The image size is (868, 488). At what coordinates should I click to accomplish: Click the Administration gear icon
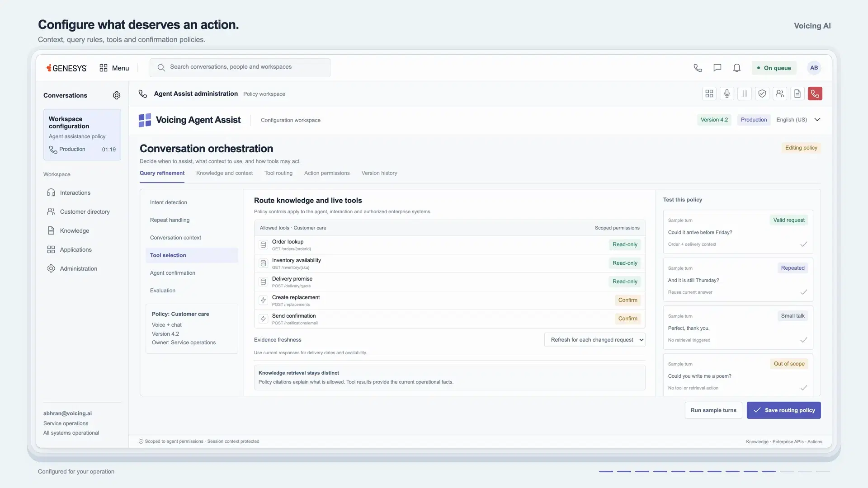[51, 268]
